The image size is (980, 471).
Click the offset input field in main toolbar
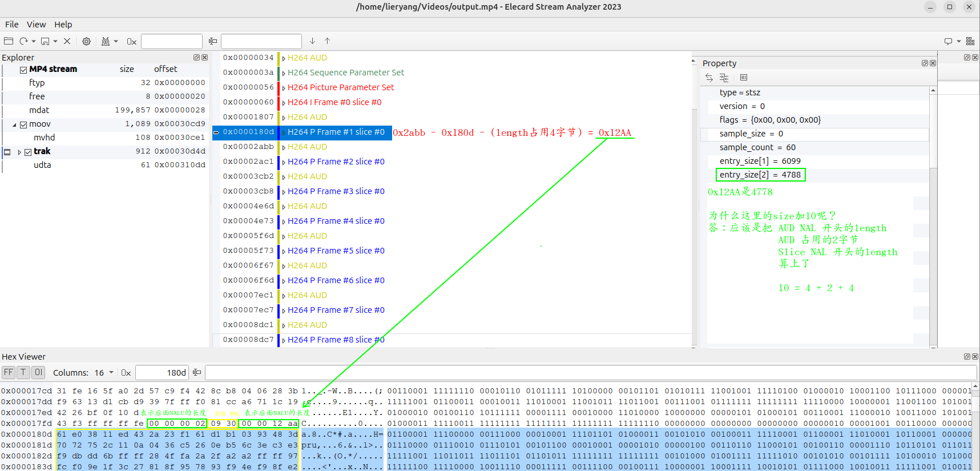coord(172,41)
